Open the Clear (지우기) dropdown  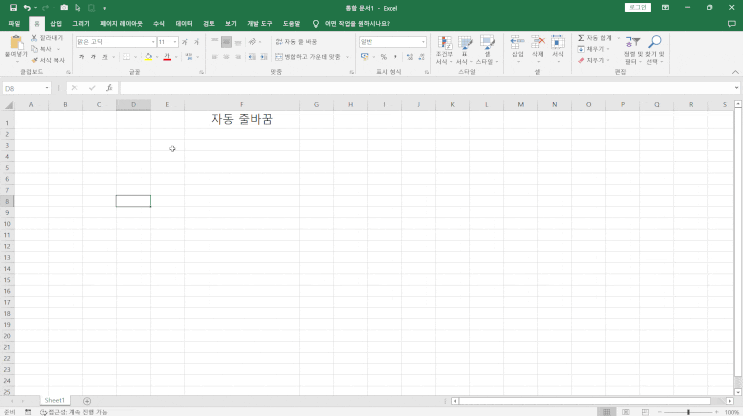point(594,60)
